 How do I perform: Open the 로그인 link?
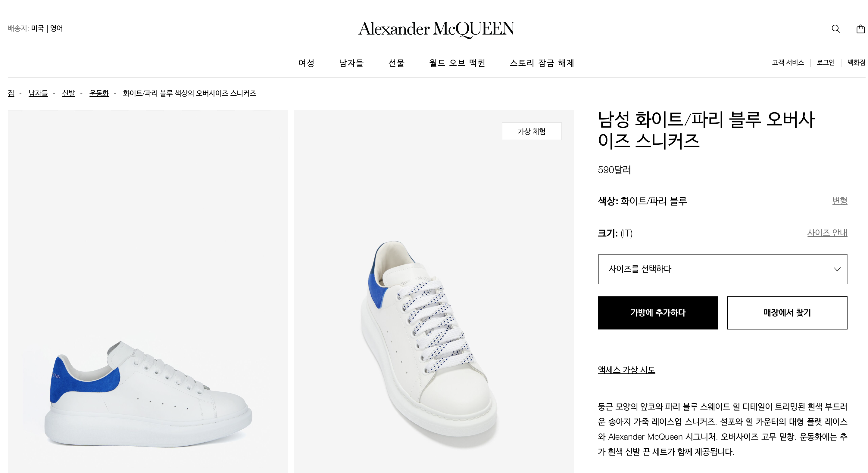[x=826, y=62]
